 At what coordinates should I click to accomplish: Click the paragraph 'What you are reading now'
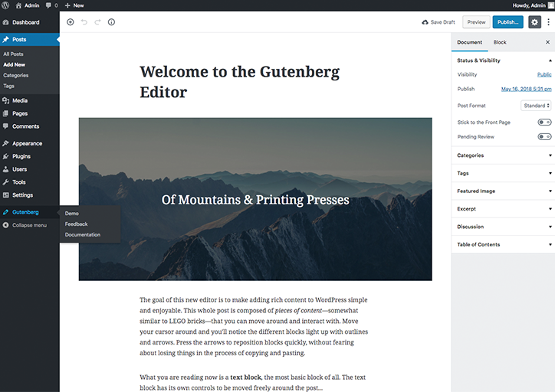click(253, 382)
